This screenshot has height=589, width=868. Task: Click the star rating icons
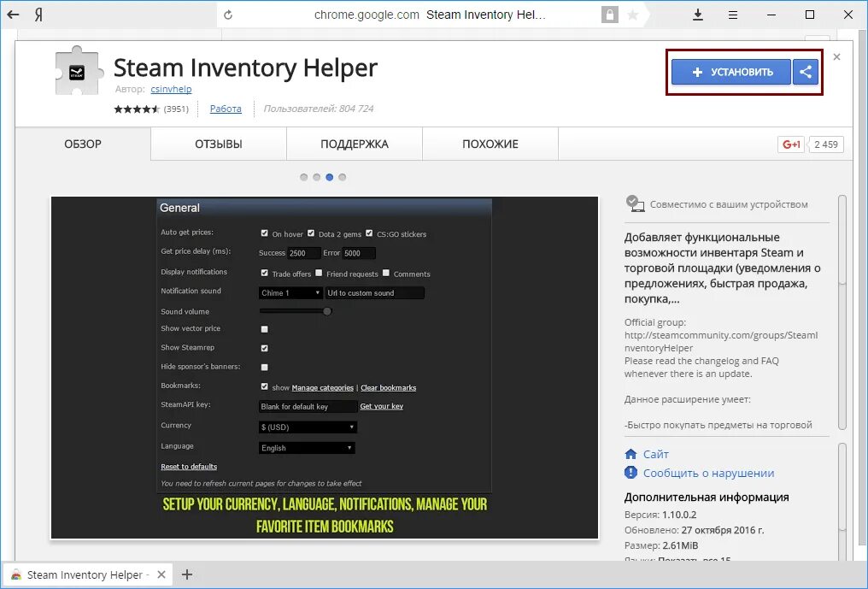coord(137,109)
